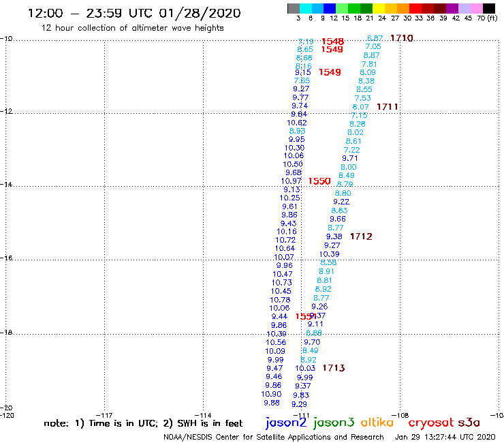The width and height of the screenshot is (504, 443).
Task: Click the -108 longitude axis label
Action: 400,415
